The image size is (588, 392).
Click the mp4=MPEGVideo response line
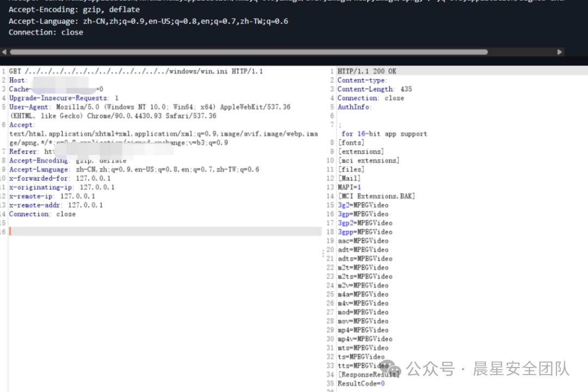pos(363,330)
